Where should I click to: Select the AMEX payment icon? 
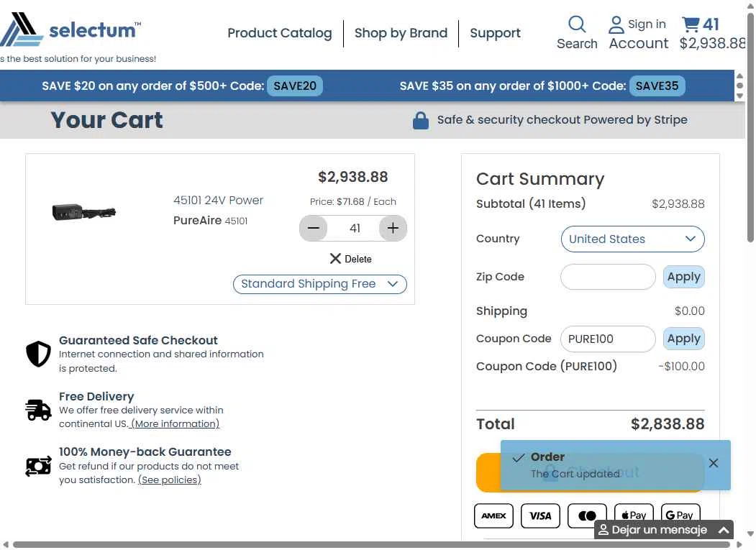click(x=493, y=515)
